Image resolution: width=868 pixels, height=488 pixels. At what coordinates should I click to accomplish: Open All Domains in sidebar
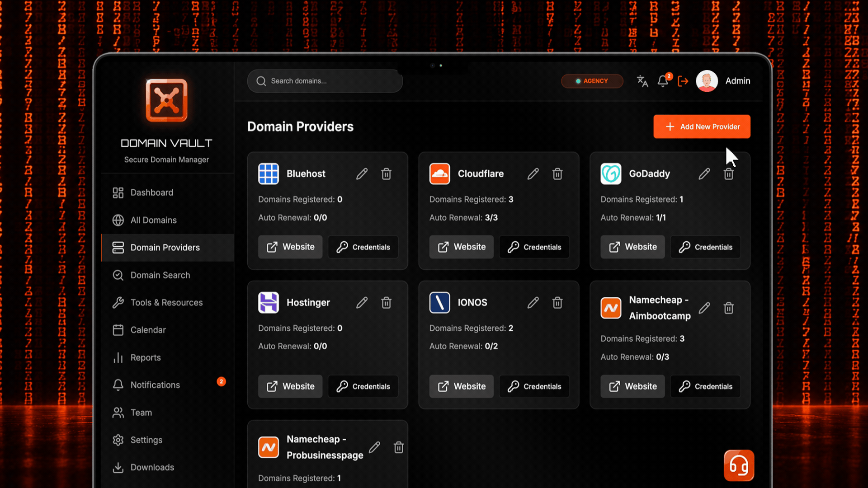click(168, 221)
